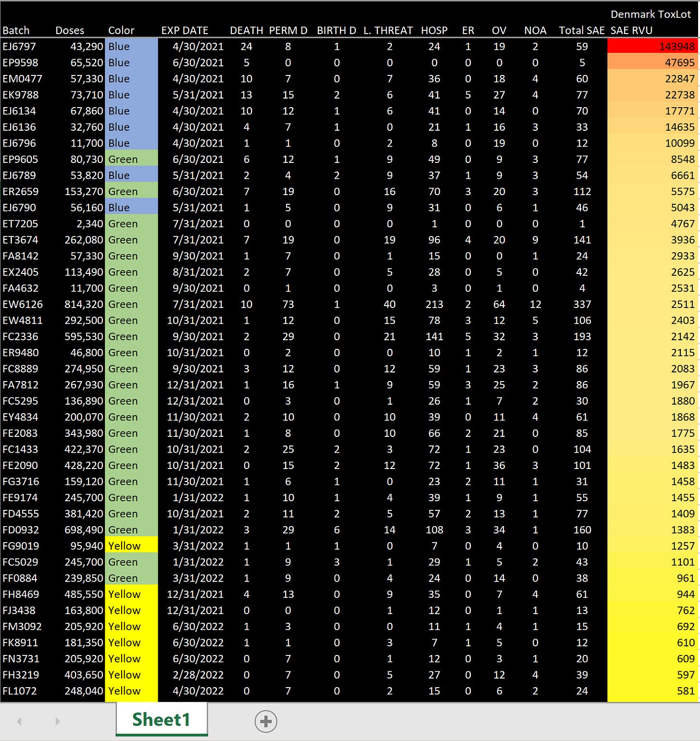Select the Color header cell
The height and width of the screenshot is (741, 700).
[121, 30]
